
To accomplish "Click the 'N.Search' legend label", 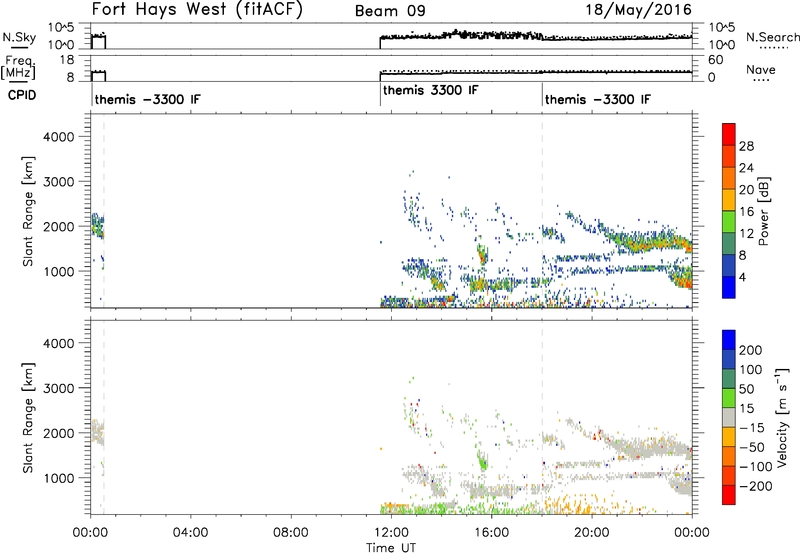I will click(772, 37).
